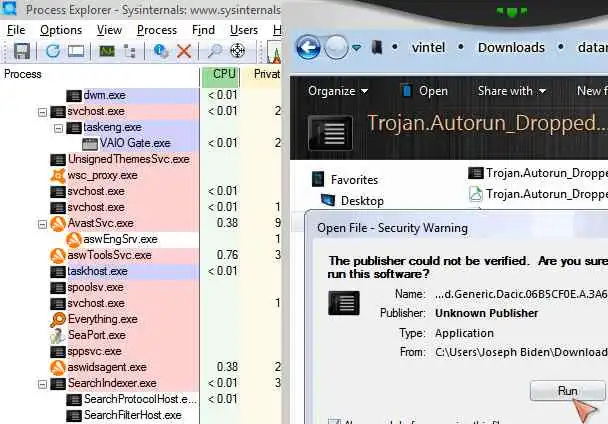Click the Open button in Explorer toolbar
Viewport: 608px width, 424px height.
tap(424, 91)
